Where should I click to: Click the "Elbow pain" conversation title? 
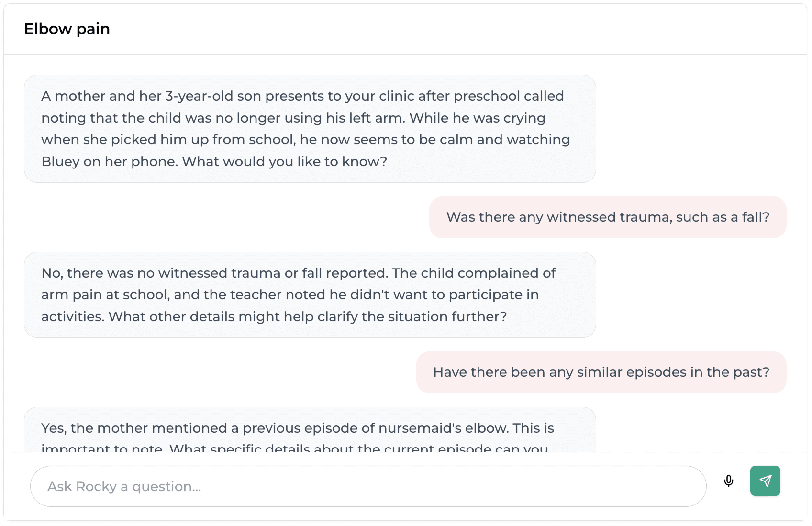click(67, 29)
